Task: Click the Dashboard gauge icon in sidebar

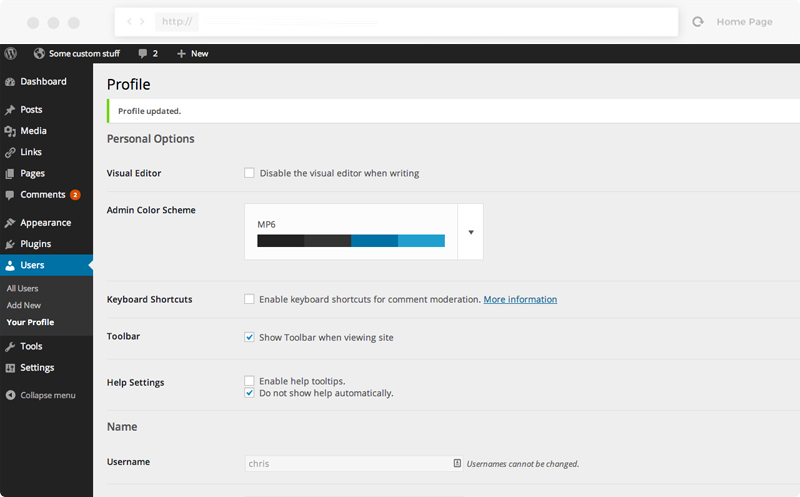Action: (10, 82)
